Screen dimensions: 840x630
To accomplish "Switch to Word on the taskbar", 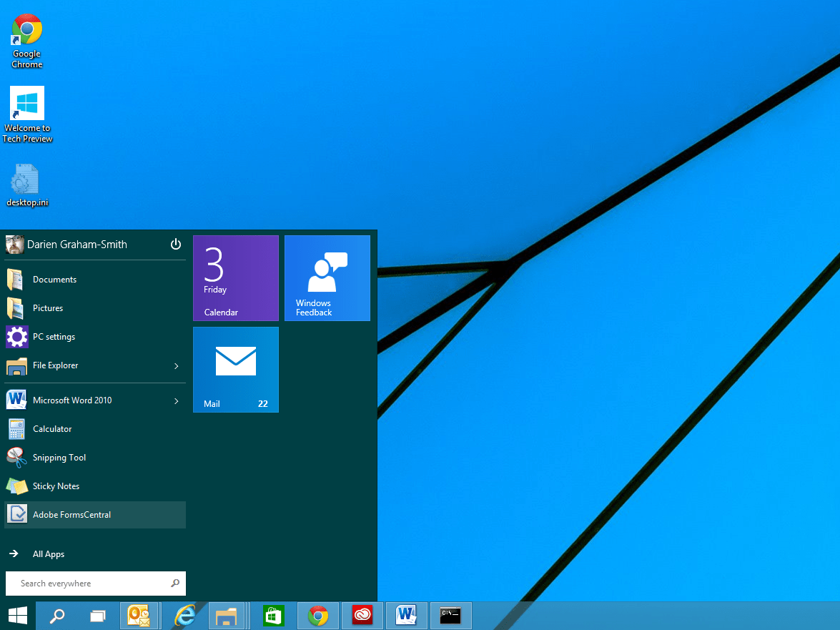I will (406, 616).
